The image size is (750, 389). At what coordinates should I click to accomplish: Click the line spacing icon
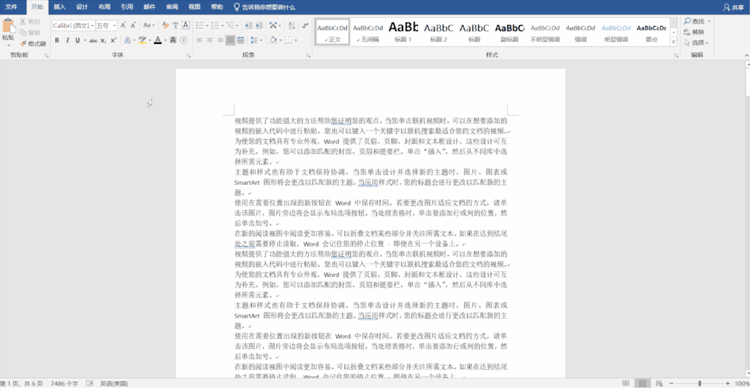click(x=254, y=40)
